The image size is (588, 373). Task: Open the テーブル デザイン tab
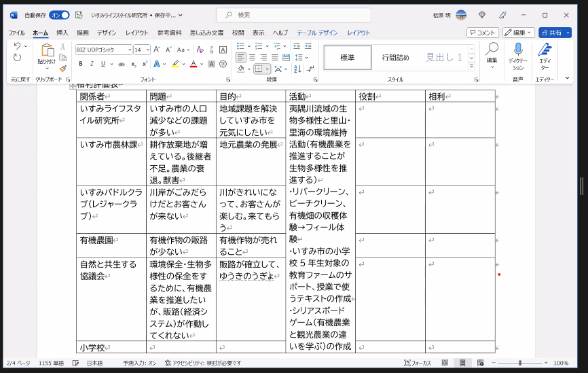click(x=317, y=33)
